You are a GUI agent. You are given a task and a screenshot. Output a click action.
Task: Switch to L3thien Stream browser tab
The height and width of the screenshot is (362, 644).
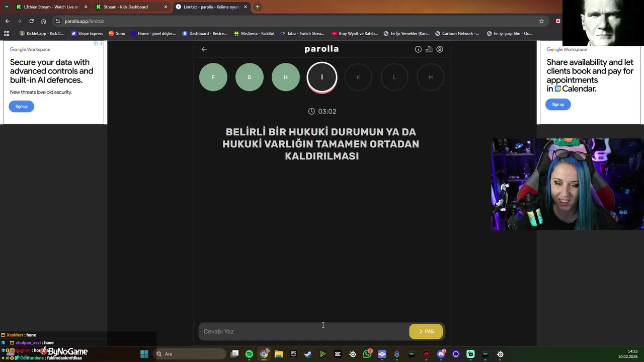(x=51, y=7)
